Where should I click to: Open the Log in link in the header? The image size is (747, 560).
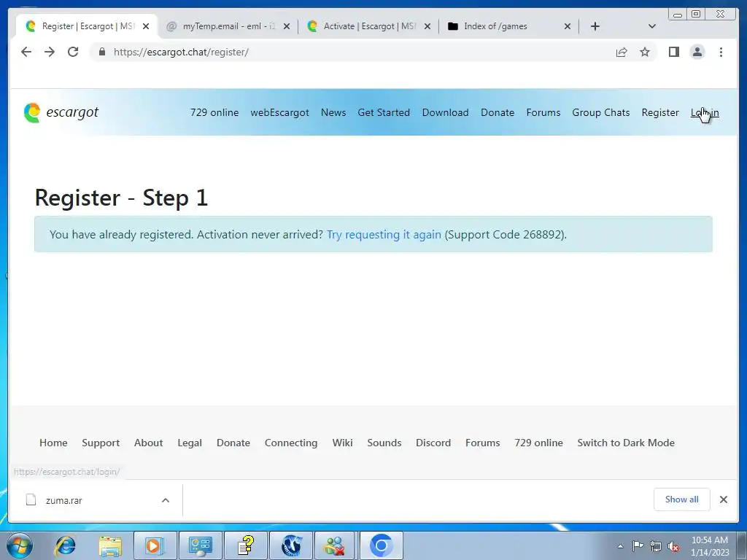click(705, 112)
